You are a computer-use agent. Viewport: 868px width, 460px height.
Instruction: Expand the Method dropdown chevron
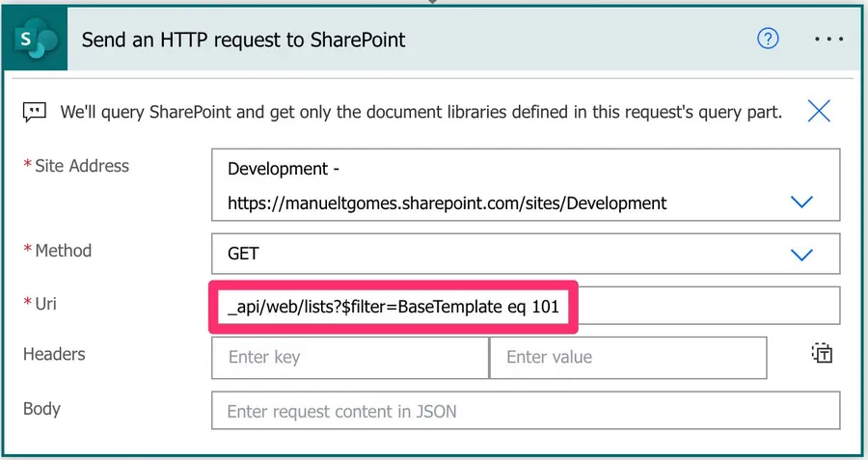coord(801,255)
